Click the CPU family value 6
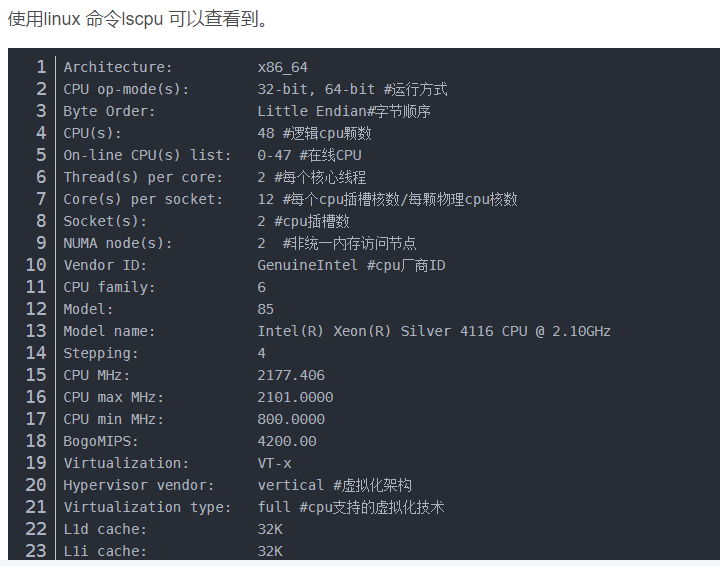The width and height of the screenshot is (720, 566). coord(262,288)
